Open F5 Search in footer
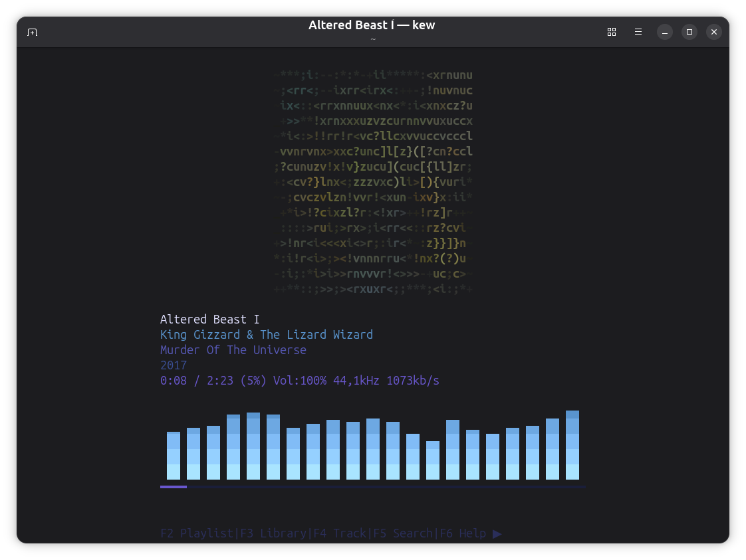Image resolution: width=746 pixels, height=560 pixels. coord(403,533)
